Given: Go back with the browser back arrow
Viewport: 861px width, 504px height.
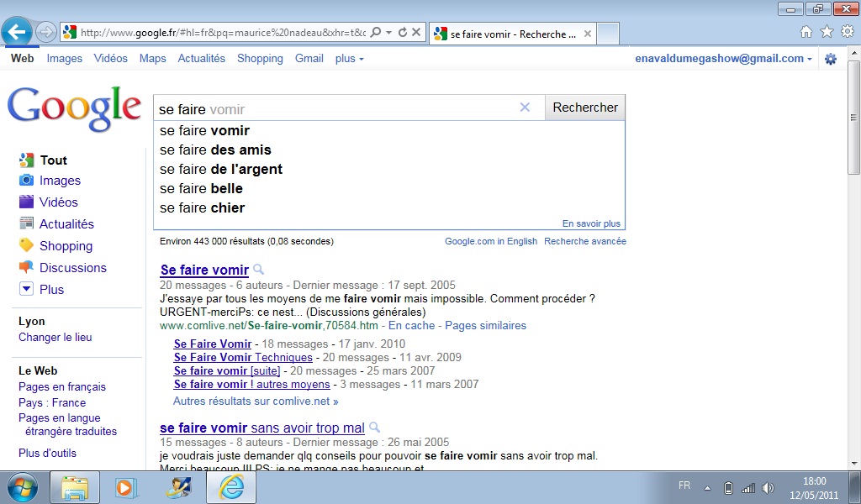Looking at the screenshot, I should [x=17, y=32].
